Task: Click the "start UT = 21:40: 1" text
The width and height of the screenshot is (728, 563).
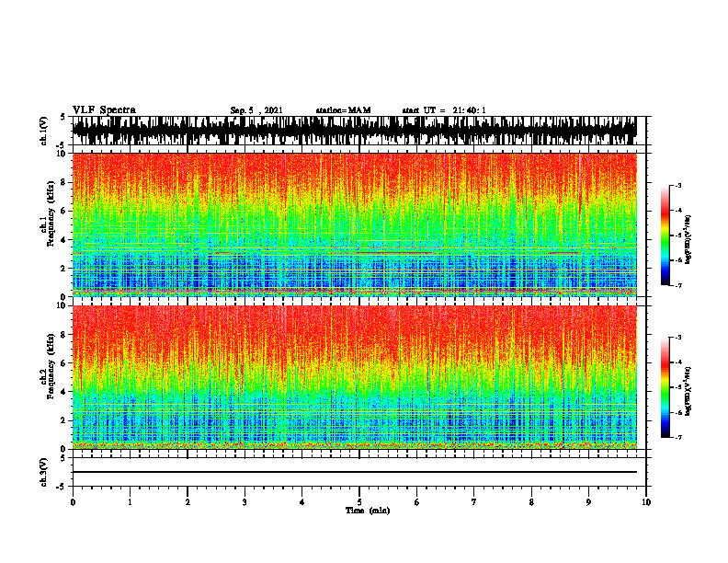Action: (x=444, y=110)
